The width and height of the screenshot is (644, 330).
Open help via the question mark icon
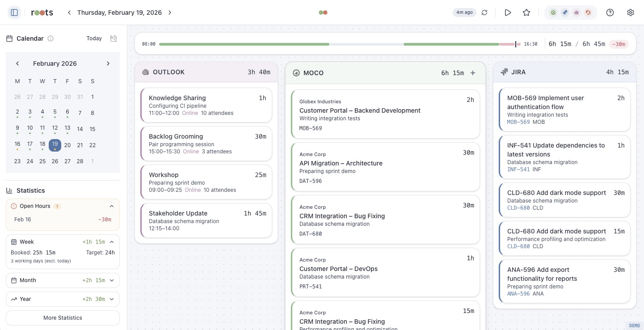click(x=610, y=13)
